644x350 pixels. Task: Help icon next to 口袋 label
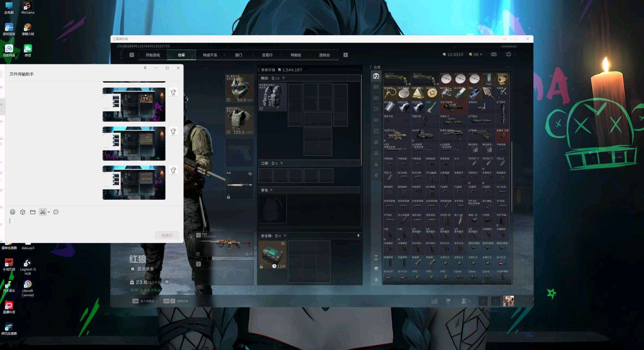281,163
